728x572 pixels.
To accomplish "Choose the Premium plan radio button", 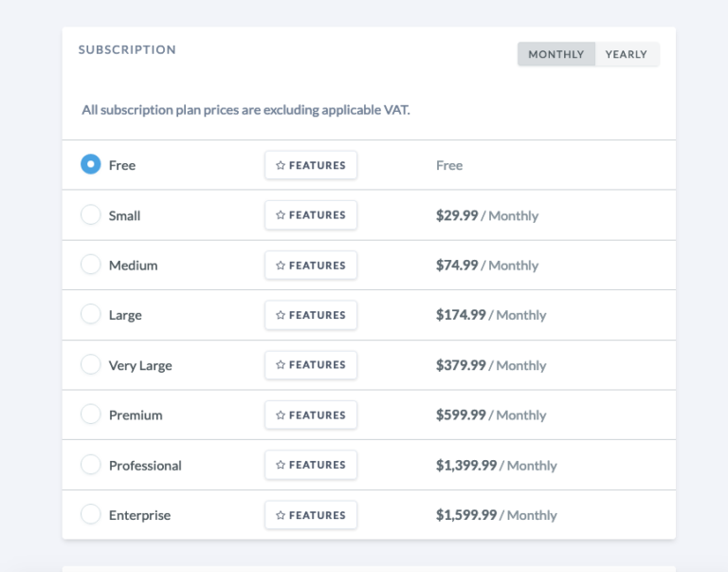I will [91, 415].
